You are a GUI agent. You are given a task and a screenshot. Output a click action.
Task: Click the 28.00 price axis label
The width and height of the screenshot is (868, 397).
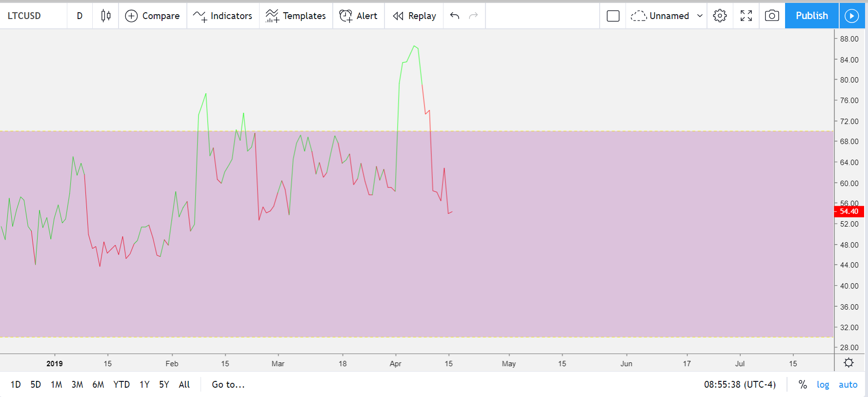coord(849,348)
